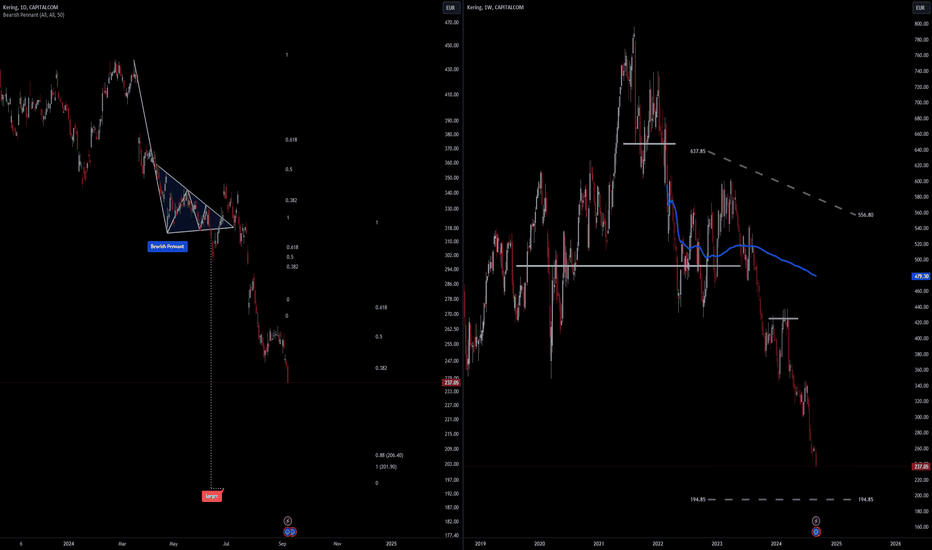The width and height of the screenshot is (932, 550).
Task: Click the 'Nov' time axis label
Action: pyautogui.click(x=337, y=543)
